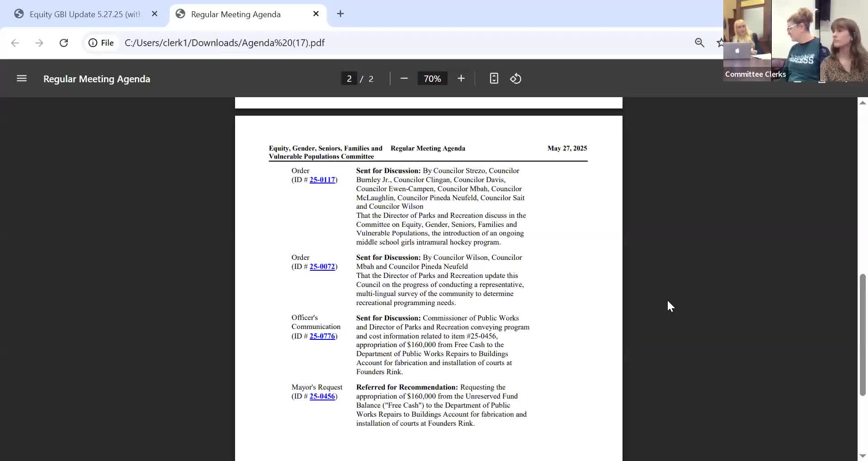
Task: Go back to previous page
Action: (15, 43)
